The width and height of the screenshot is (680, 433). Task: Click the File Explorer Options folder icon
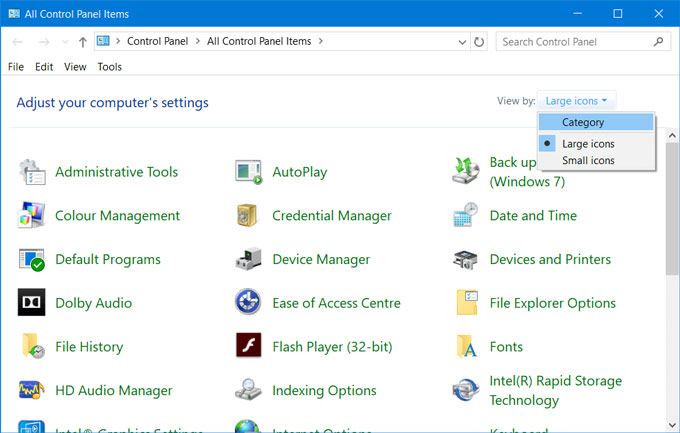pyautogui.click(x=467, y=302)
